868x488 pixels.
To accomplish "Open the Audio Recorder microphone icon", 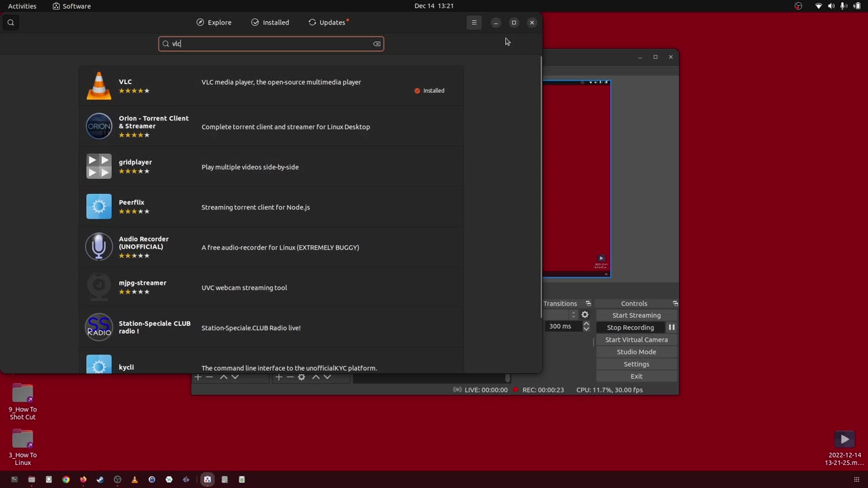I will coord(99,247).
